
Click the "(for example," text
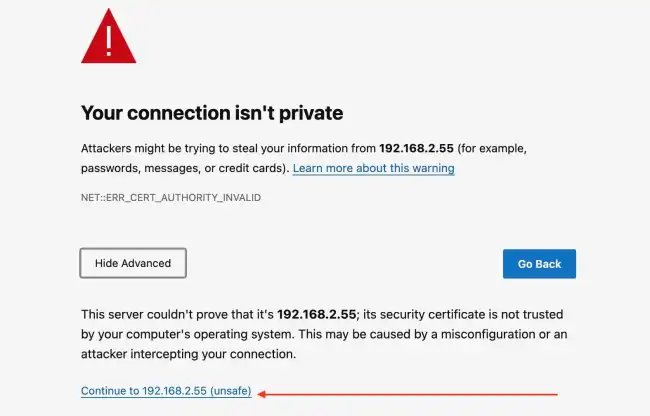(x=492, y=149)
